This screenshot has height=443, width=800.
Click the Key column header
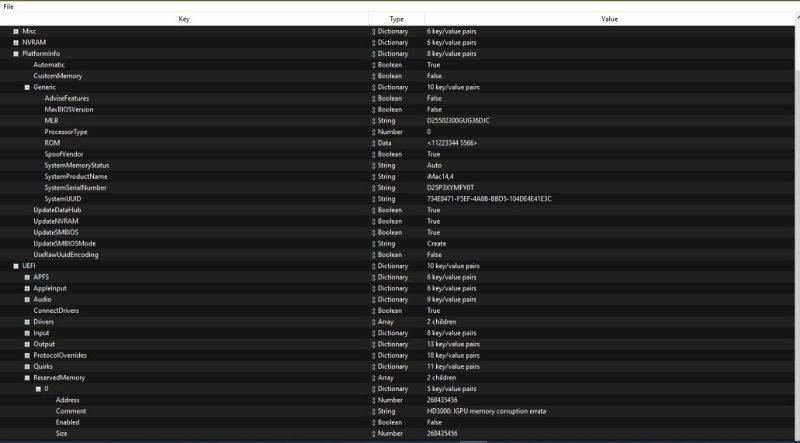[184, 19]
